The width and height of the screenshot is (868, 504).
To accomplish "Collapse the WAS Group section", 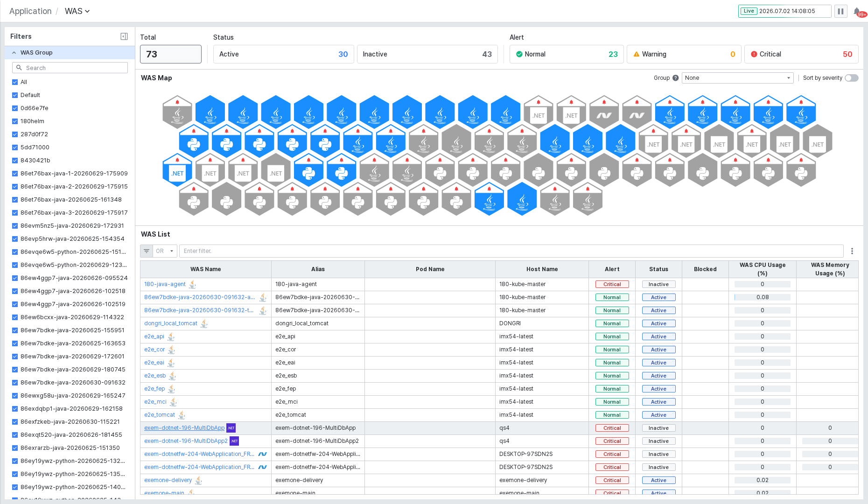I will pos(14,53).
